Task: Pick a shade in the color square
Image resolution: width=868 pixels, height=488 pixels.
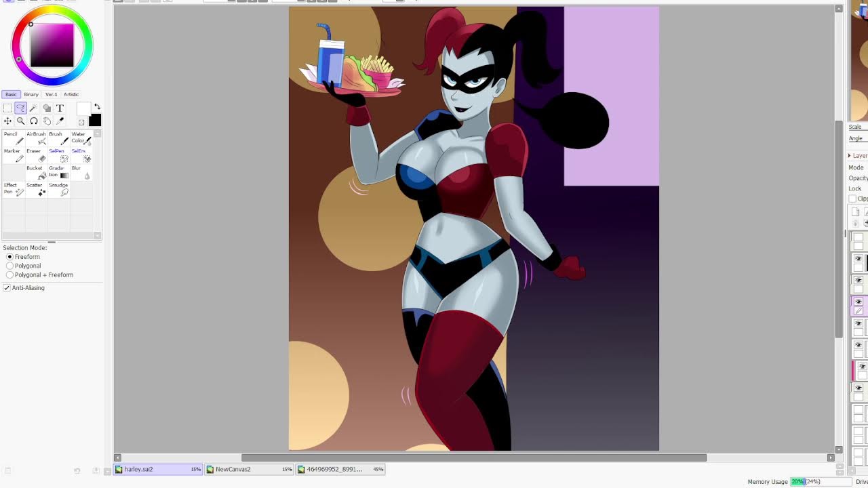Action: [52, 45]
